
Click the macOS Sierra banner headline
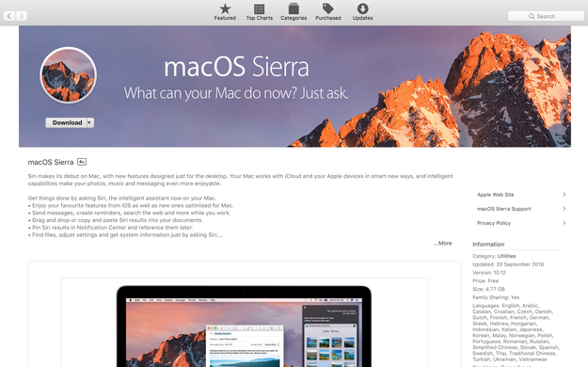[x=237, y=67]
